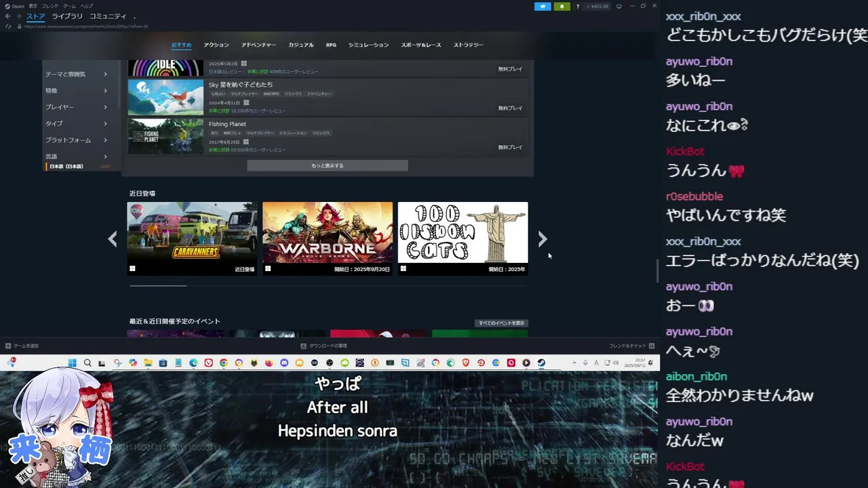Show previous upcoming games with left arrow
The width and height of the screenshot is (868, 488).
[x=113, y=239]
